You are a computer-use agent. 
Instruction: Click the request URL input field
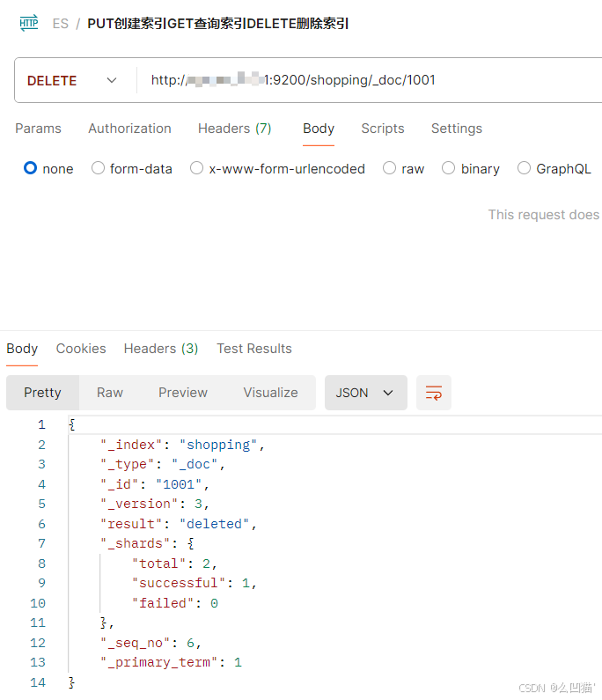370,80
